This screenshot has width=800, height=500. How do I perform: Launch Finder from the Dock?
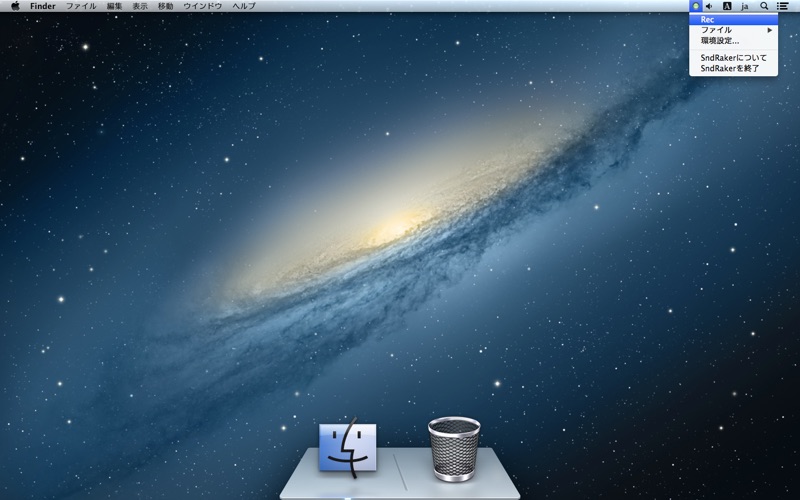coord(347,448)
